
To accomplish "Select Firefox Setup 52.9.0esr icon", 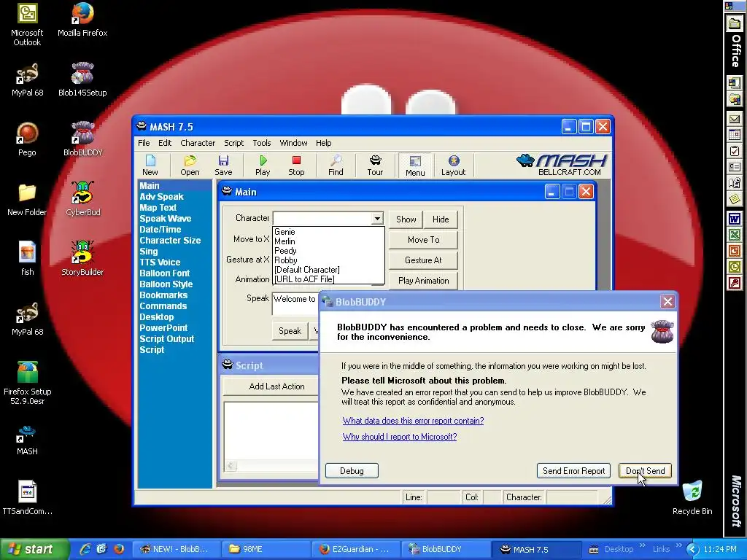I will point(27,383).
